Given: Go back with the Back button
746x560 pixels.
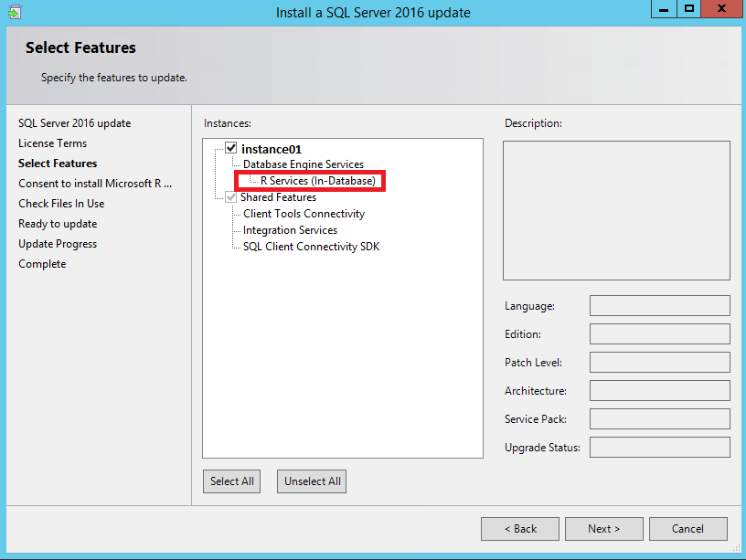Looking at the screenshot, I should pyautogui.click(x=520, y=529).
